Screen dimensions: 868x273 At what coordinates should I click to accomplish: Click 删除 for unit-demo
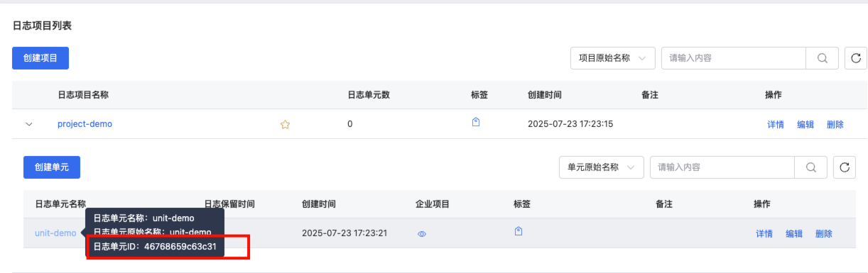[x=824, y=233]
